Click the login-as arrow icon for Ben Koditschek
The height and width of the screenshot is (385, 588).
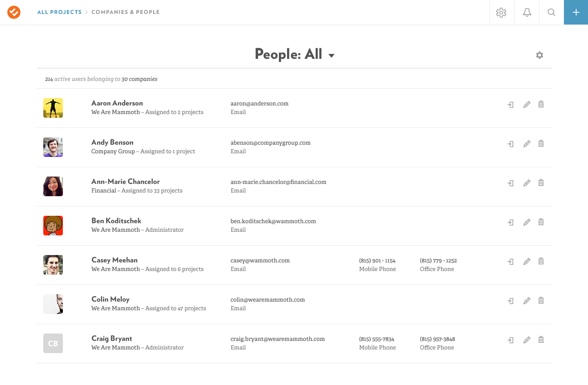click(x=510, y=222)
